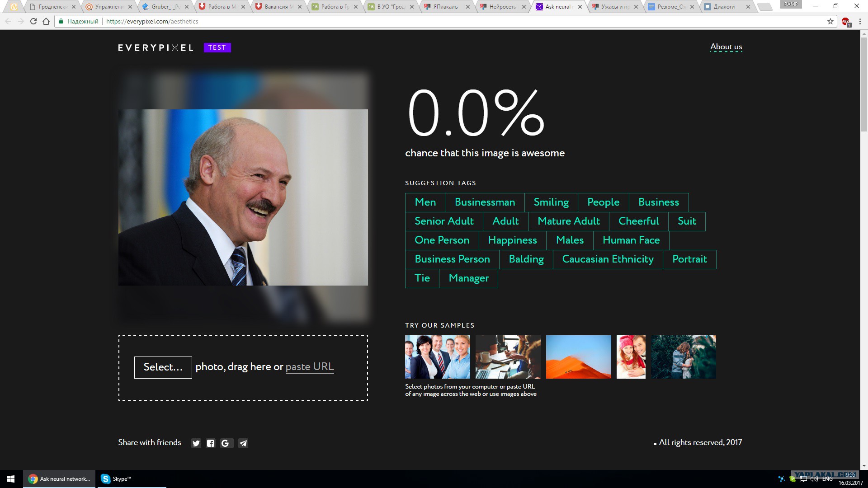Image resolution: width=868 pixels, height=488 pixels.
Task: Open the AdBlock extension icon
Action: 845,21
